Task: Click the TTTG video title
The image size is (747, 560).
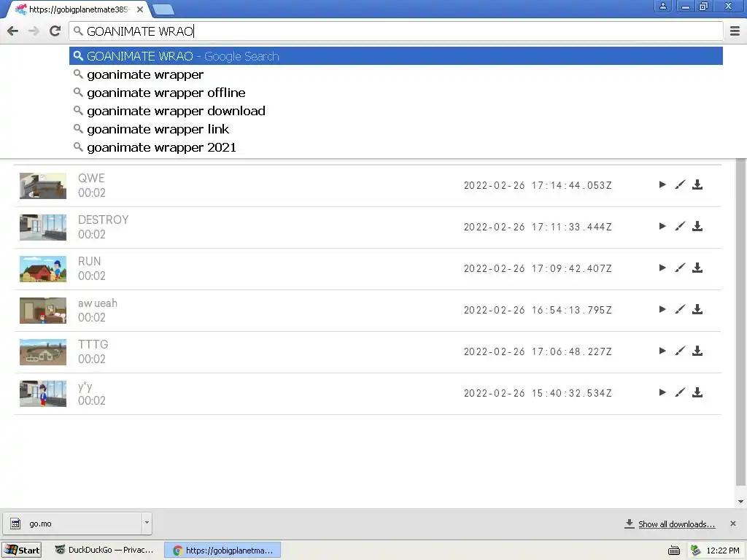Action: click(x=93, y=344)
